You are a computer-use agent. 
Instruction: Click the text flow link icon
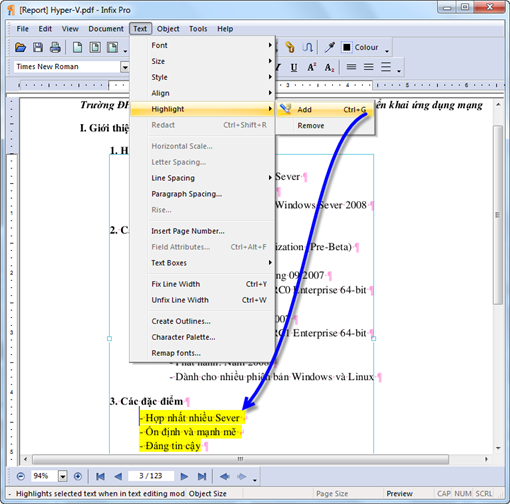(x=307, y=48)
